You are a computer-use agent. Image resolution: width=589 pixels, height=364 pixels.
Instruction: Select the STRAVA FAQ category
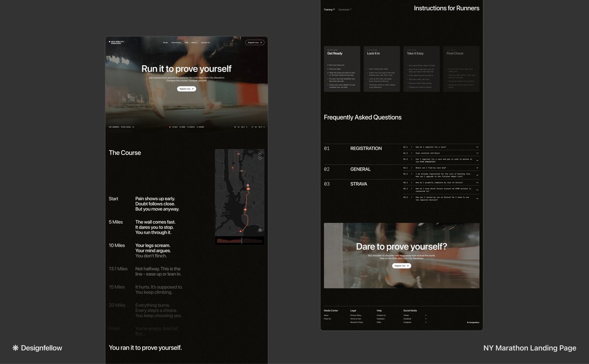pos(359,184)
